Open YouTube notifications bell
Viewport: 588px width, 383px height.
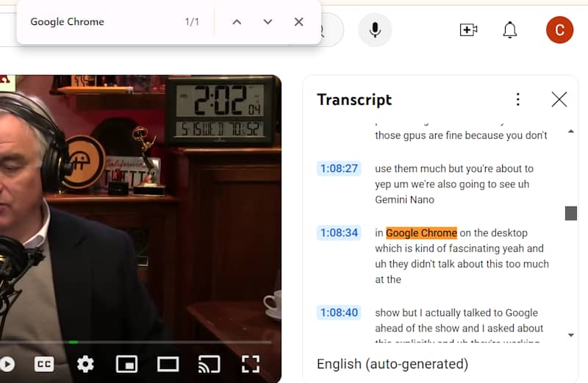(509, 29)
